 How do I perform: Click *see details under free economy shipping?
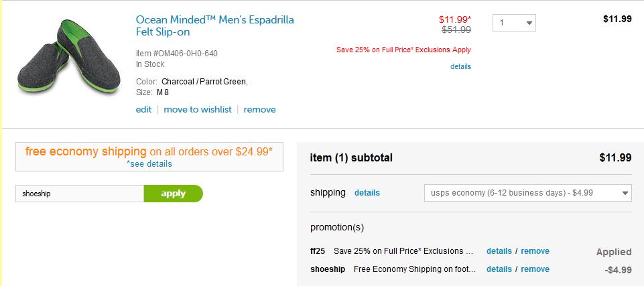coord(149,163)
